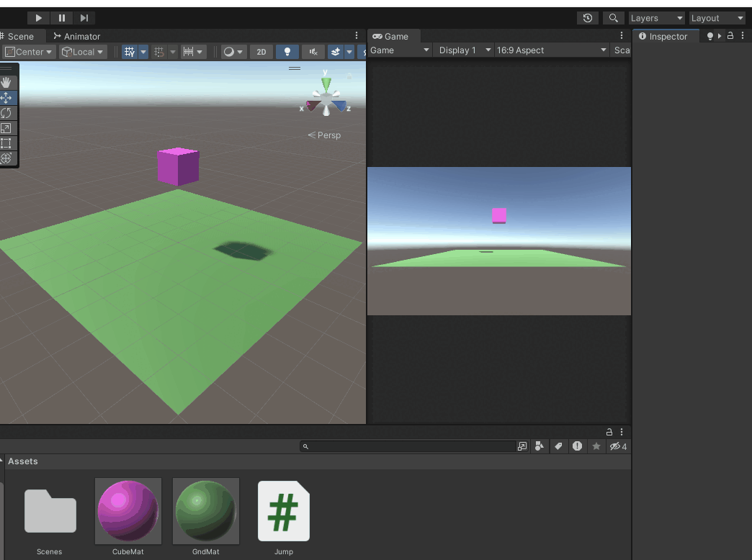752x560 pixels.
Task: Click the red X axis gizmo cone
Action: tap(313, 105)
